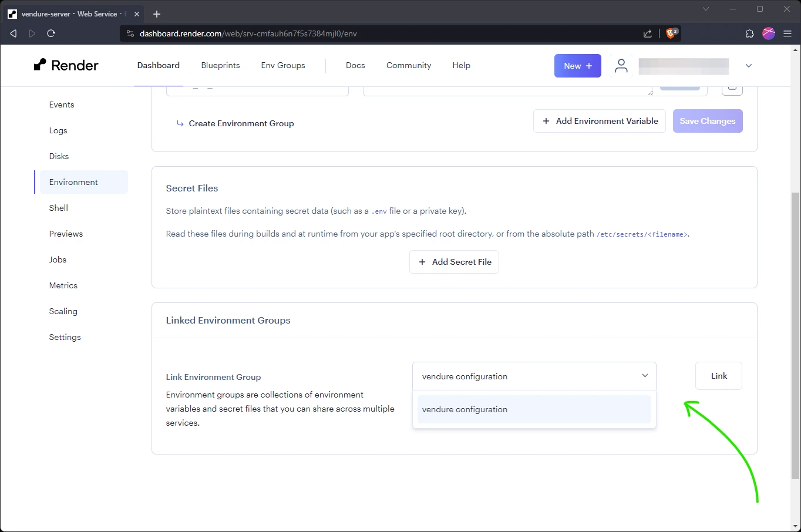This screenshot has width=801, height=532.
Task: Open the Brave Shields icon in address bar
Action: 671,33
